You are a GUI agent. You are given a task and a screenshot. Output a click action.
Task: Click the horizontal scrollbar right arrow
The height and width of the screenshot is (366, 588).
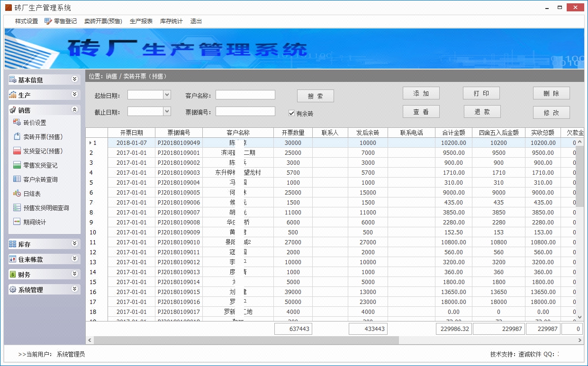[580, 340]
